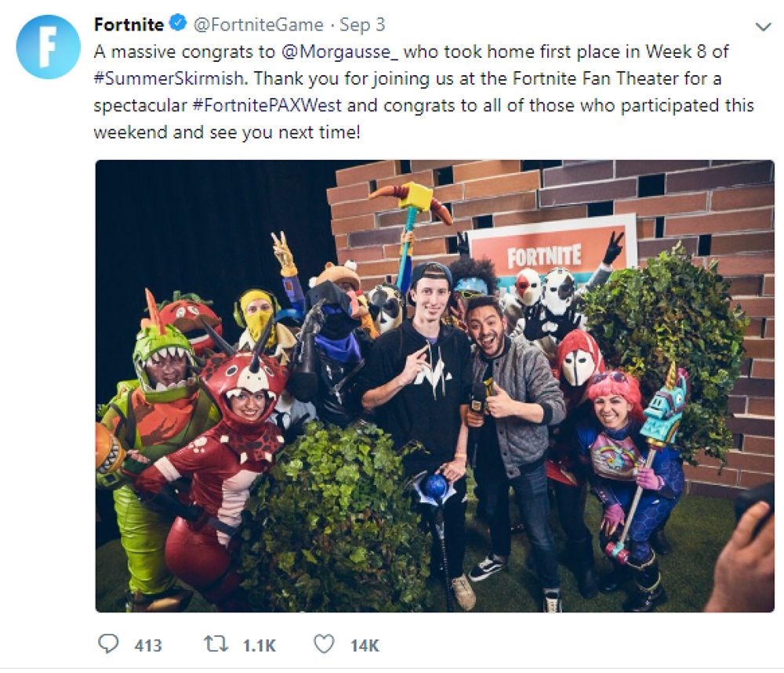
Task: Click the FORTNITE sign in the photo
Action: pyautogui.click(x=544, y=255)
